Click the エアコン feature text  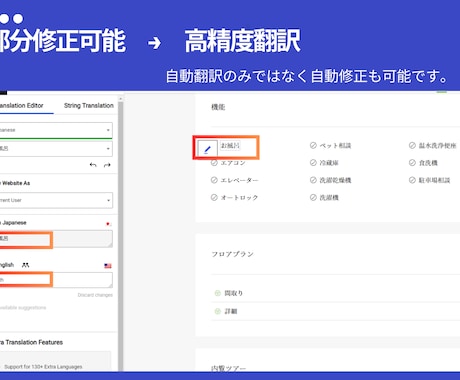233,163
